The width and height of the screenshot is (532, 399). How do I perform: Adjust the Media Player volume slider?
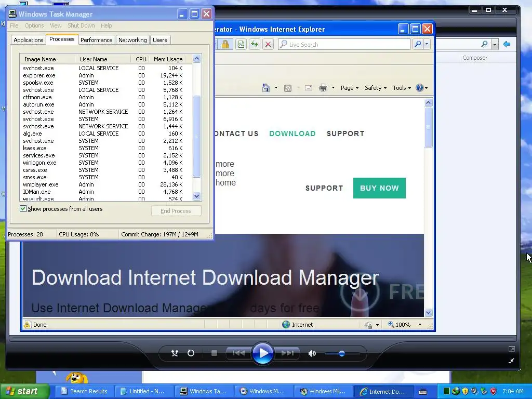[x=342, y=353]
